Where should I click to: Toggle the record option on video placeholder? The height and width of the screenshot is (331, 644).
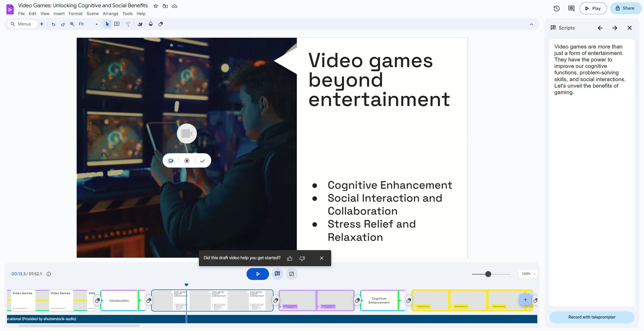(x=187, y=161)
